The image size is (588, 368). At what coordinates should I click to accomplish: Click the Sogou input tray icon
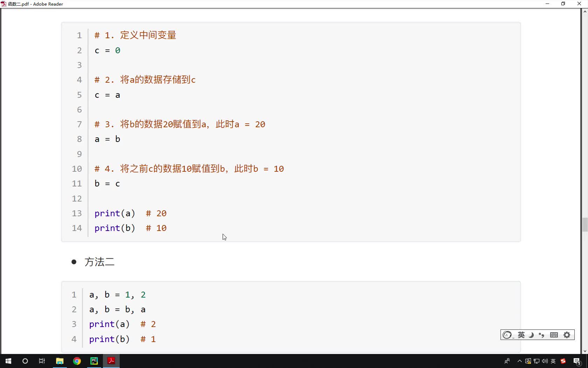pyautogui.click(x=563, y=361)
